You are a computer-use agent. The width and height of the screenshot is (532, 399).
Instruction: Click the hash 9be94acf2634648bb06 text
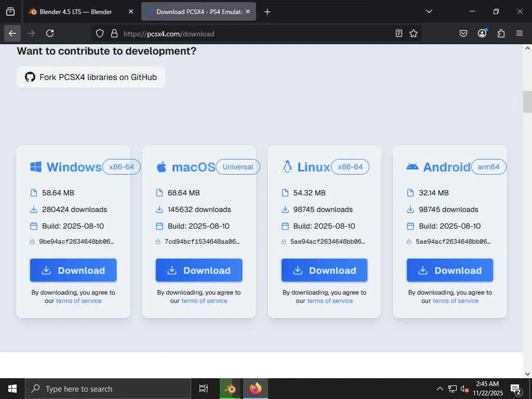[77, 242]
